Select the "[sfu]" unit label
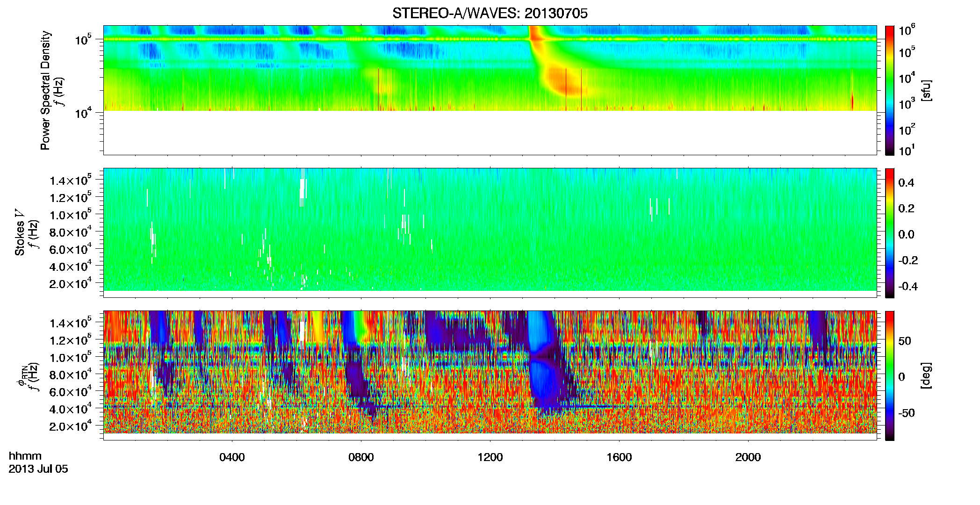980x505 pixels. tap(926, 91)
